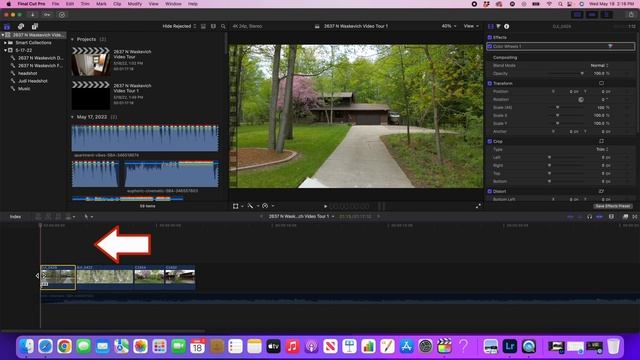Toggle browser filmstrip/list view icon
640x360 pixels.
click(x=203, y=26)
